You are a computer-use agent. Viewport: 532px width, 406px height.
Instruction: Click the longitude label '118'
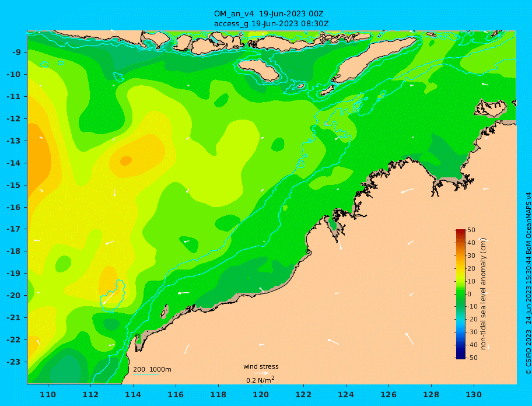(218, 394)
